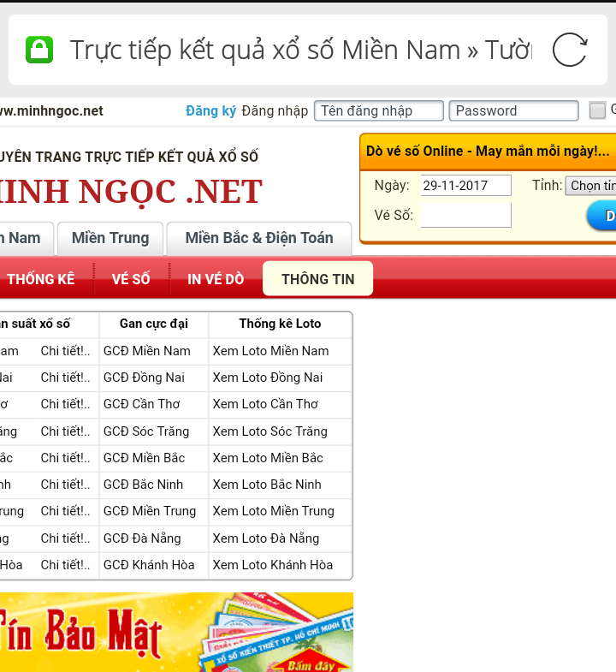
Task: Focus the Password input field
Action: [x=515, y=110]
